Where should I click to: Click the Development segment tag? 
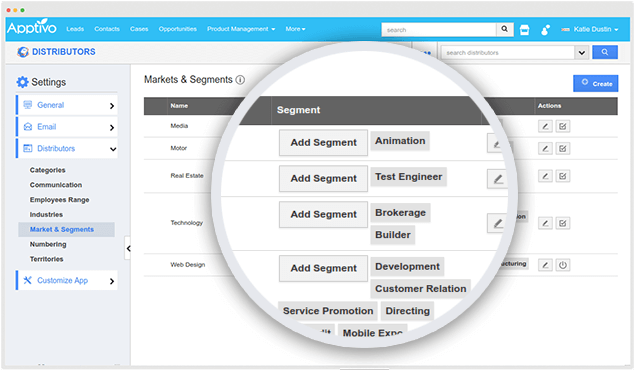(x=407, y=267)
